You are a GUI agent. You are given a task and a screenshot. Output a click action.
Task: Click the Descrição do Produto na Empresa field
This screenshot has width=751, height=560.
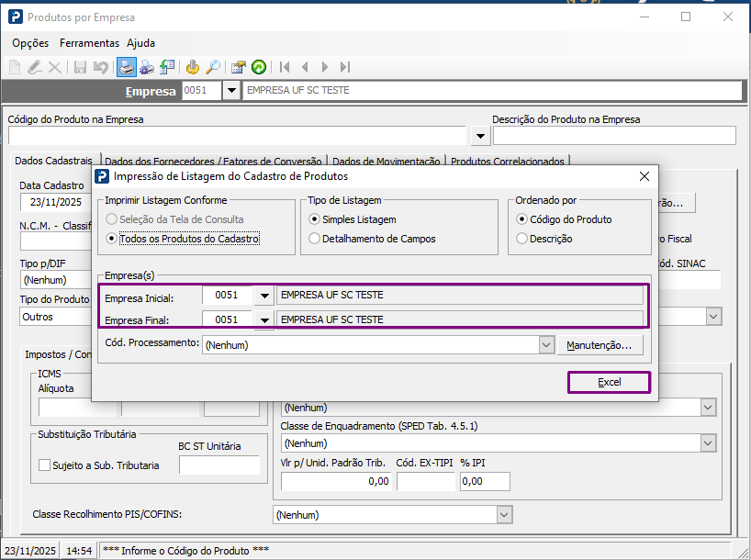(x=613, y=136)
